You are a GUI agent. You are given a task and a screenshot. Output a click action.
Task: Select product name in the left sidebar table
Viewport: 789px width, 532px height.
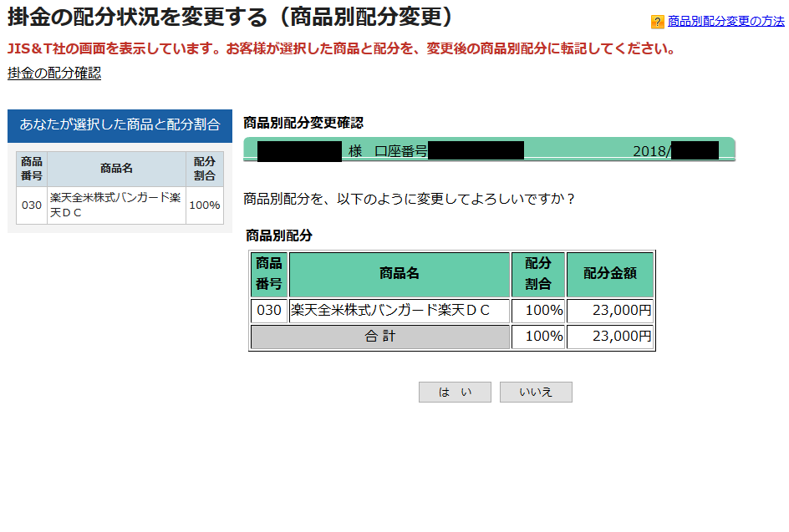(116, 205)
